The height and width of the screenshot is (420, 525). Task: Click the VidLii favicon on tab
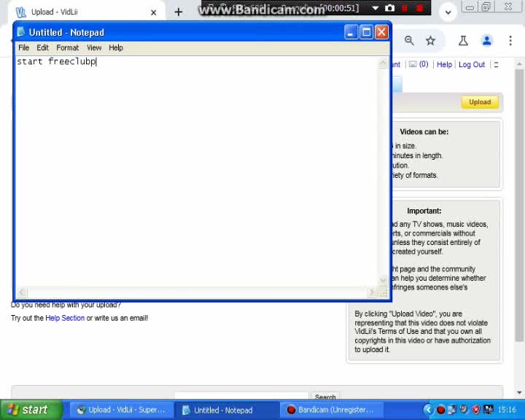(x=20, y=12)
